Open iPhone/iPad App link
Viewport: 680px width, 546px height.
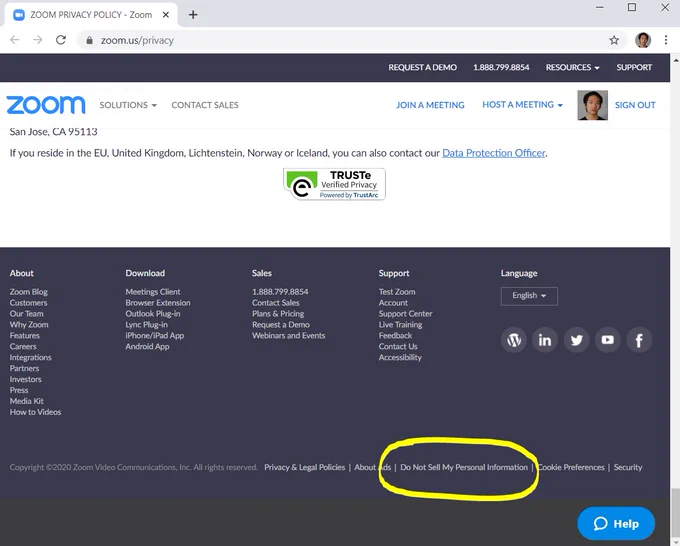154,336
